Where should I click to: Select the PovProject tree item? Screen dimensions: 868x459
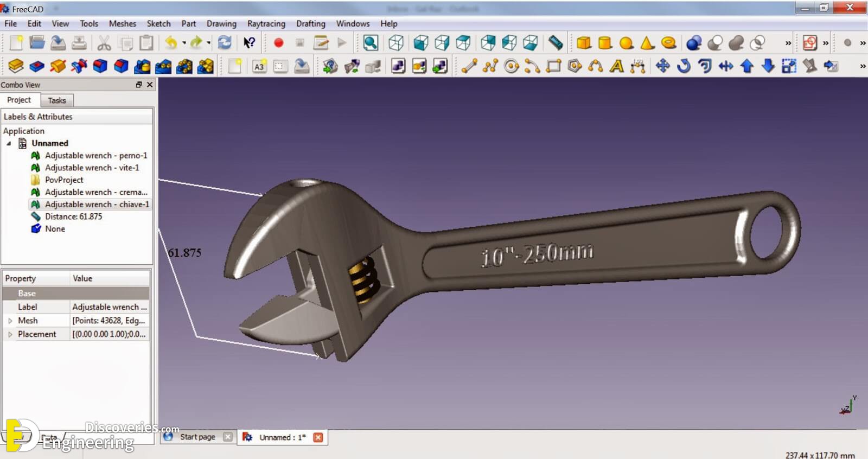click(x=64, y=180)
